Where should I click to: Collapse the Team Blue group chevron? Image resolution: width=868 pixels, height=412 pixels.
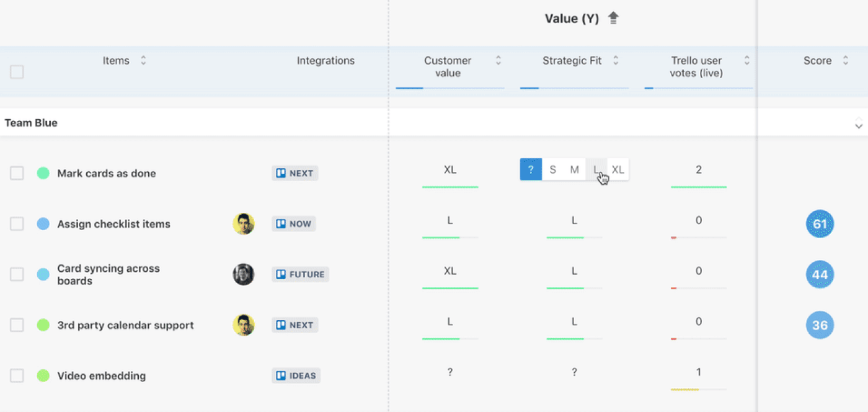point(858,123)
